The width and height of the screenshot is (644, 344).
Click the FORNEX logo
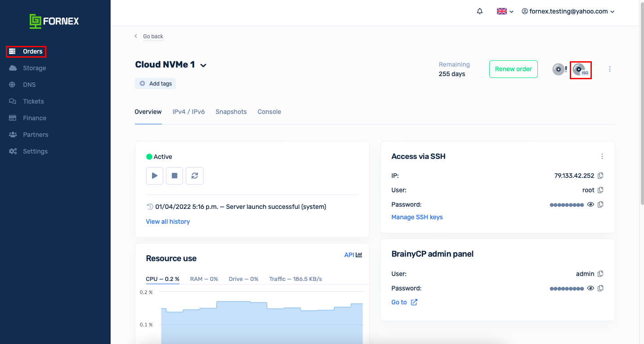click(x=54, y=21)
